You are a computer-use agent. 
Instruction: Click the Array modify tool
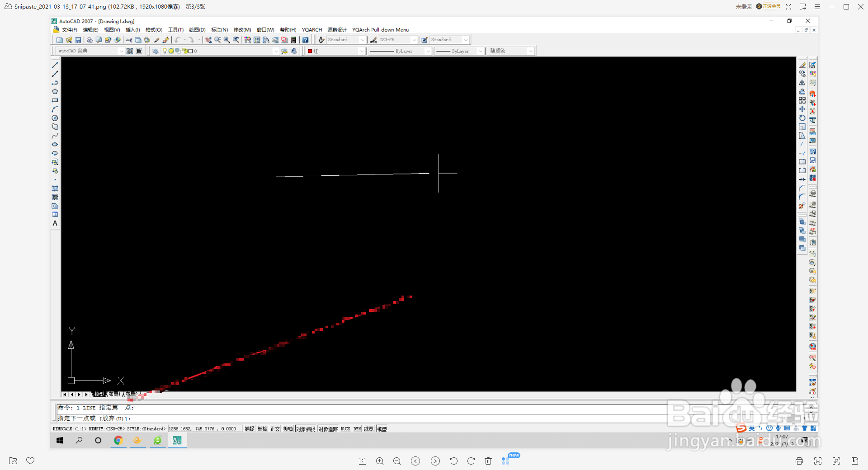[802, 100]
